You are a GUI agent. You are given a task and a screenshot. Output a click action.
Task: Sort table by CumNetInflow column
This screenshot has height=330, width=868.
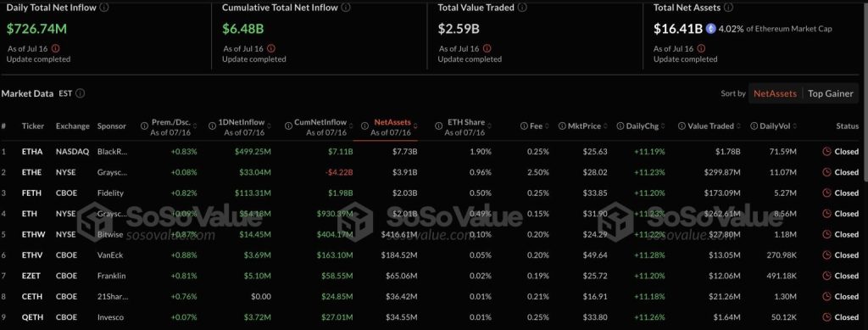tap(320, 122)
